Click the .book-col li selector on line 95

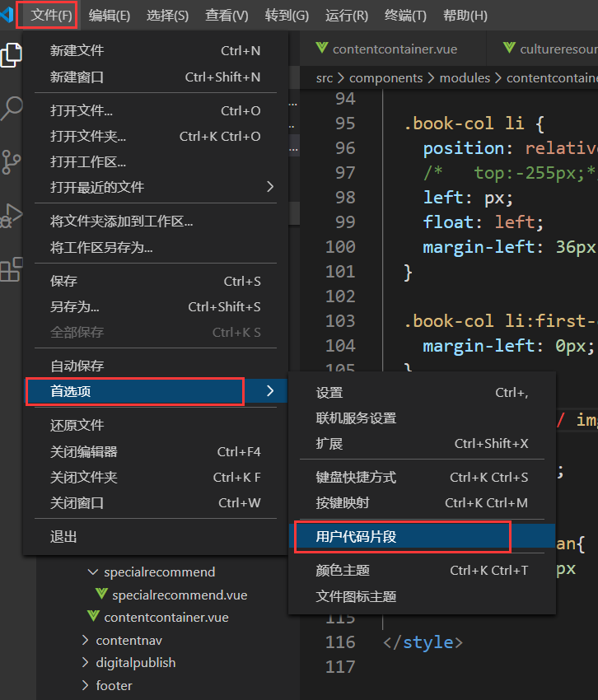pyautogui.click(x=464, y=124)
